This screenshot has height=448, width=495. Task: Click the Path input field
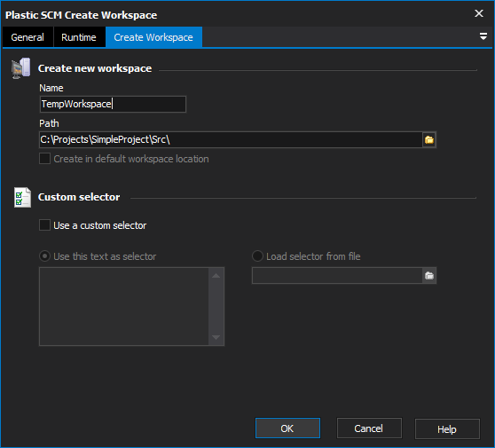[231, 139]
